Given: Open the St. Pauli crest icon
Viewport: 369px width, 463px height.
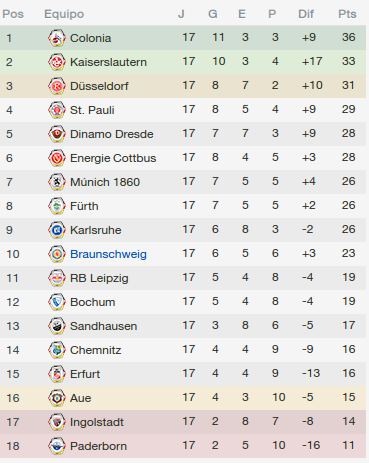Looking at the screenshot, I should point(57,110).
